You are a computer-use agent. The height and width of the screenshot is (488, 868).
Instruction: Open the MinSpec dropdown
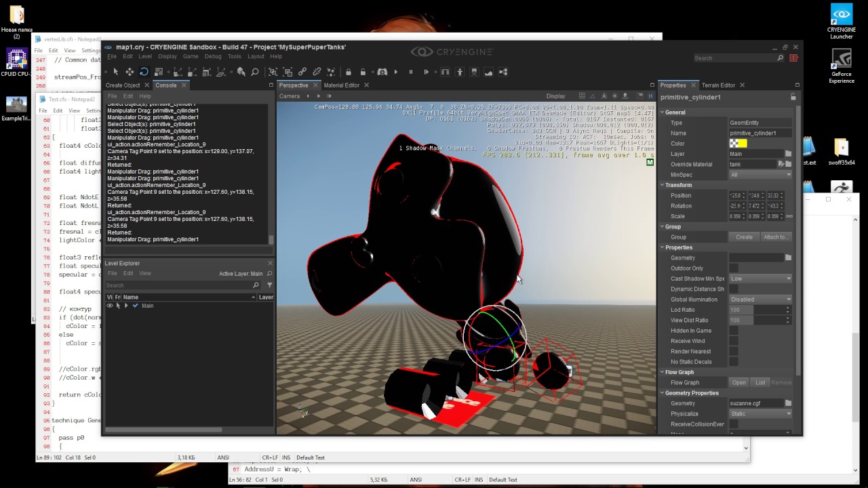[x=760, y=175]
